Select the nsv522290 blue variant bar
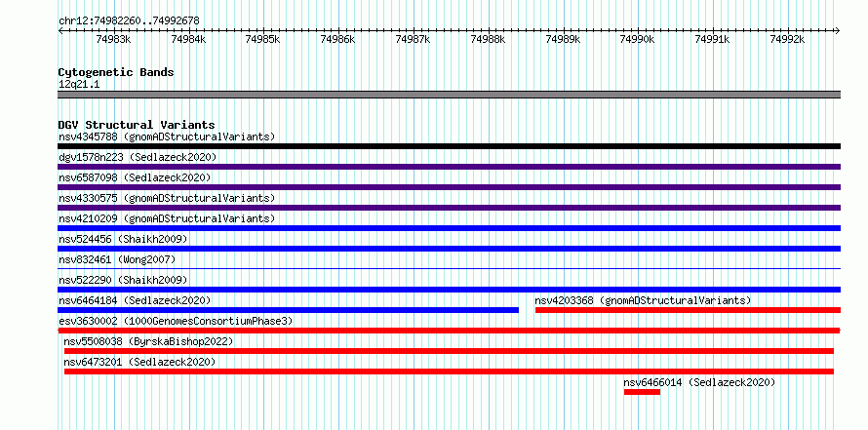This screenshot has height=430, width=868. pyautogui.click(x=449, y=290)
